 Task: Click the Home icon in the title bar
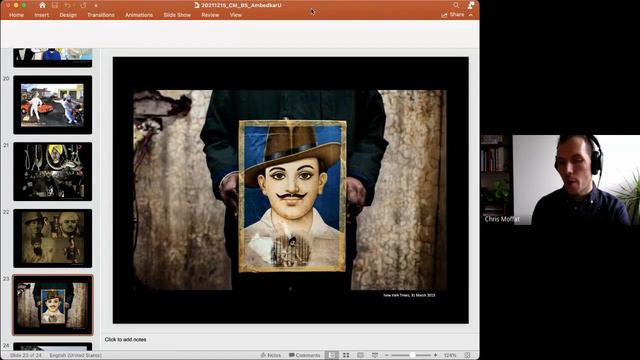42,5
